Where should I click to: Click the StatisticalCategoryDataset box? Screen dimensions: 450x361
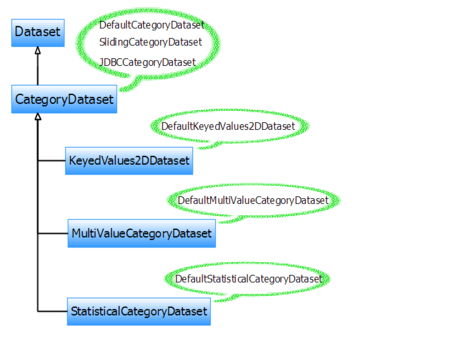tap(139, 311)
